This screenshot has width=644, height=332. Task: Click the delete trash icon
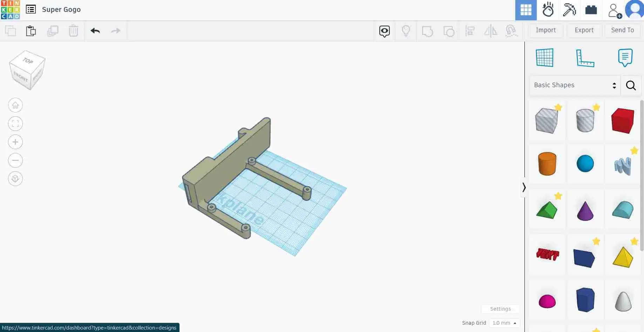[x=73, y=31]
